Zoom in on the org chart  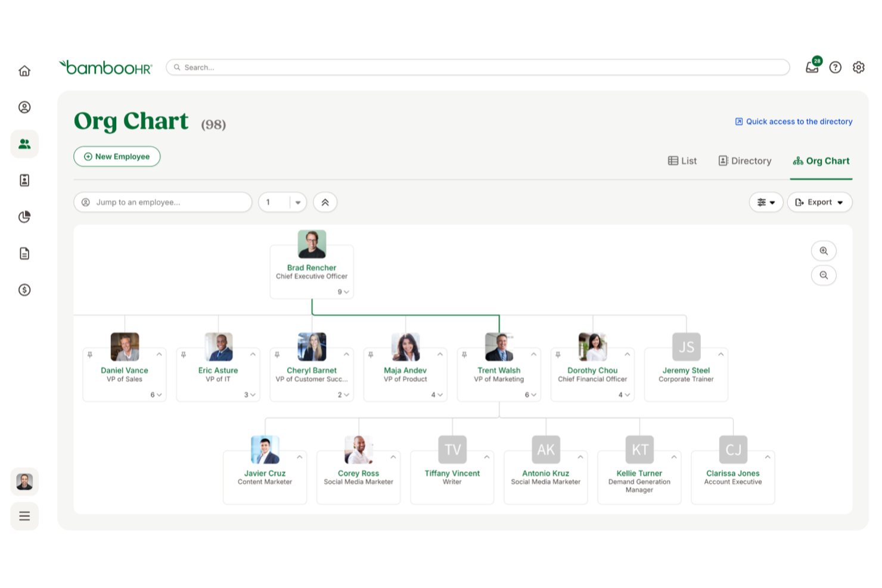[824, 251]
